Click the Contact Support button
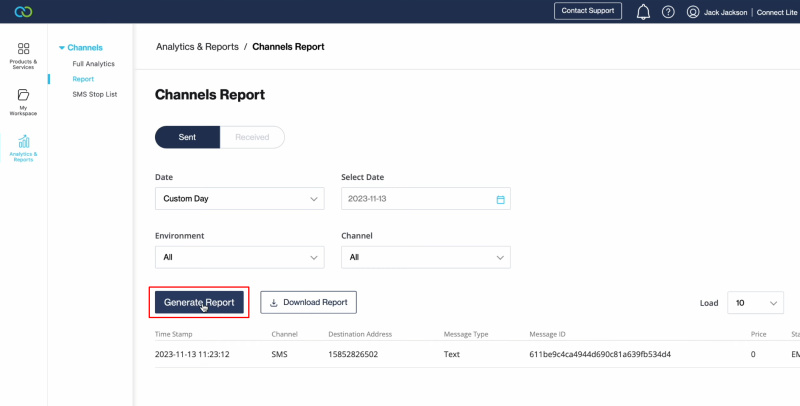The height and width of the screenshot is (406, 800). pyautogui.click(x=588, y=11)
